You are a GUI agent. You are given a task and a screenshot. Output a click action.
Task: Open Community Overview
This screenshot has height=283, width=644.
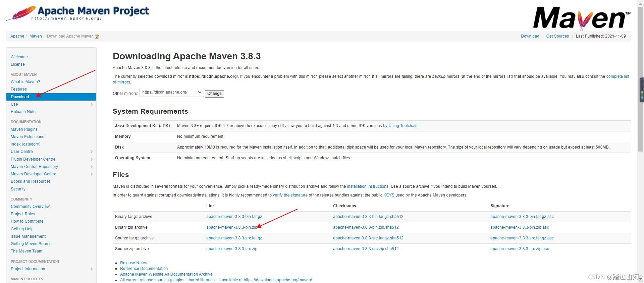coord(30,207)
